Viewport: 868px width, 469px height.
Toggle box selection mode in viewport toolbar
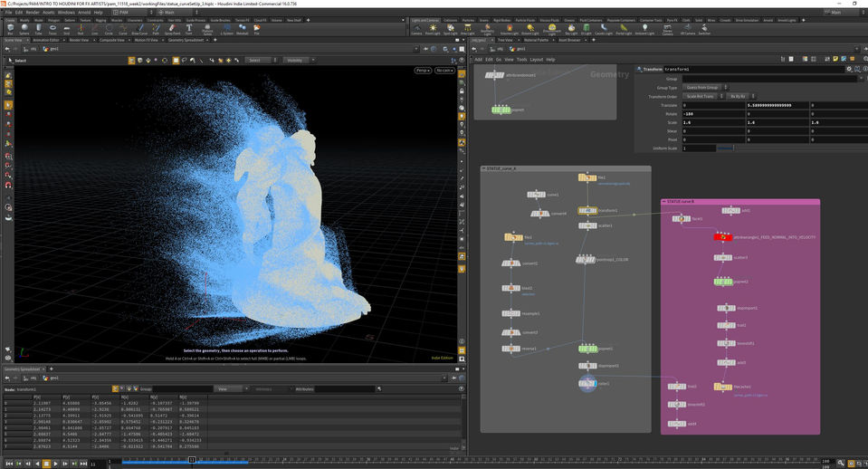(x=176, y=61)
